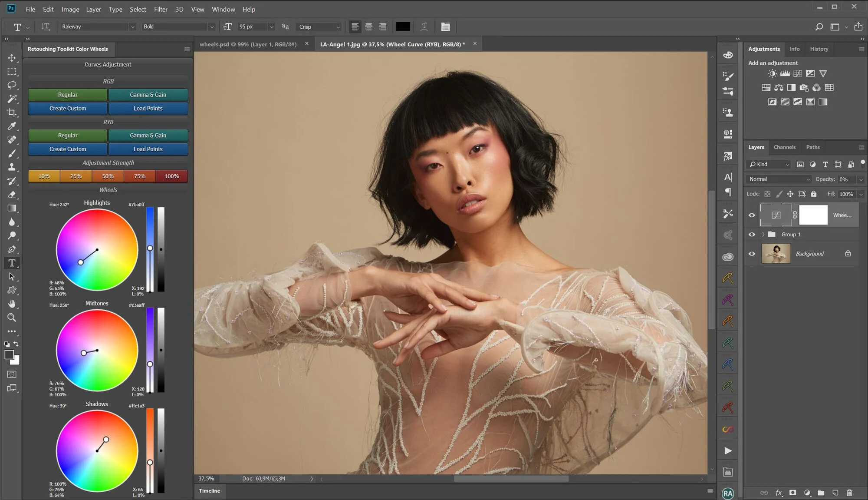
Task: Delete layer with trash icon
Action: click(849, 493)
